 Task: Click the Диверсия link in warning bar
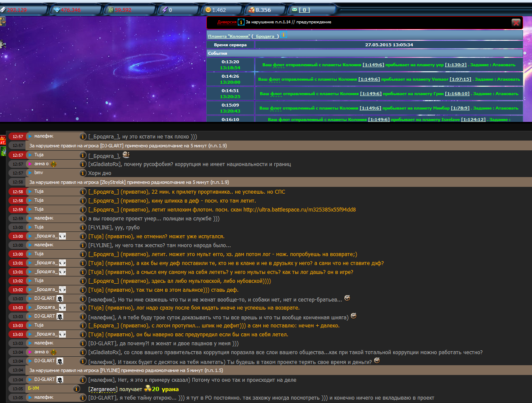coord(227,22)
